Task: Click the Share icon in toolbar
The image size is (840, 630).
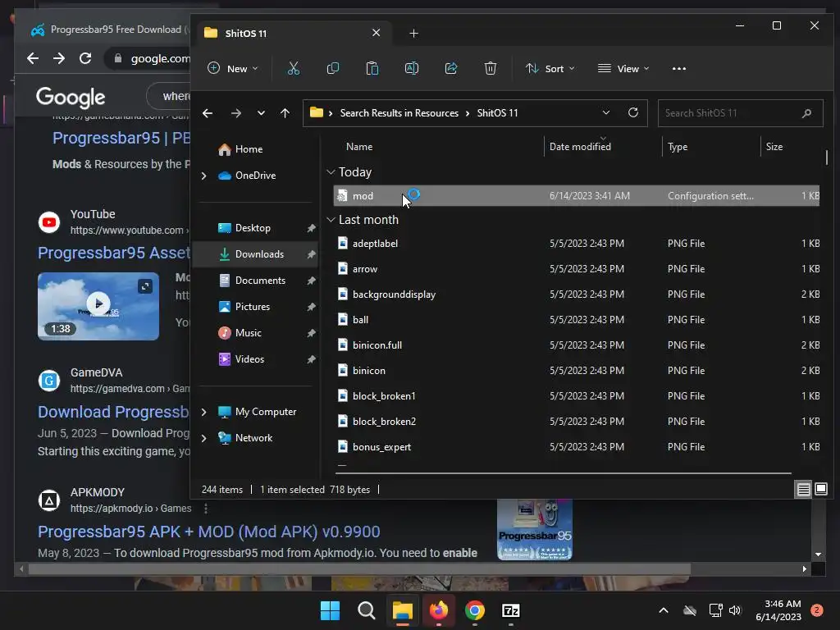Action: coord(451,69)
